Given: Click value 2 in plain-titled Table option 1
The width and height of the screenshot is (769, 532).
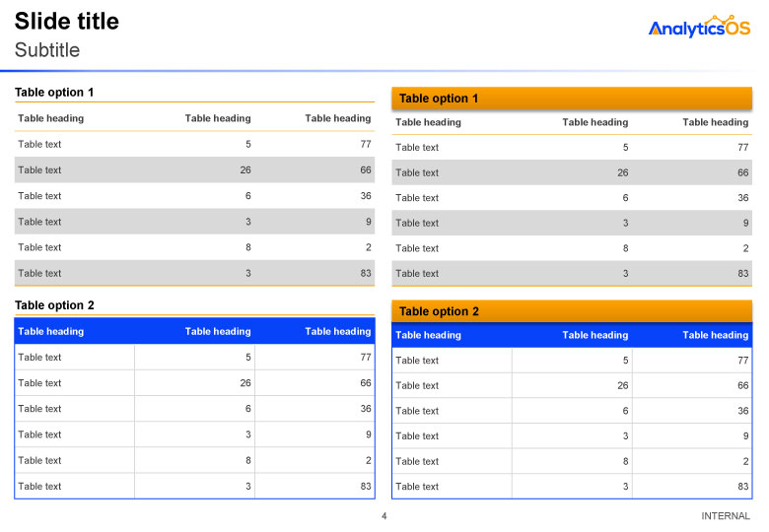Looking at the screenshot, I should pyautogui.click(x=369, y=247).
